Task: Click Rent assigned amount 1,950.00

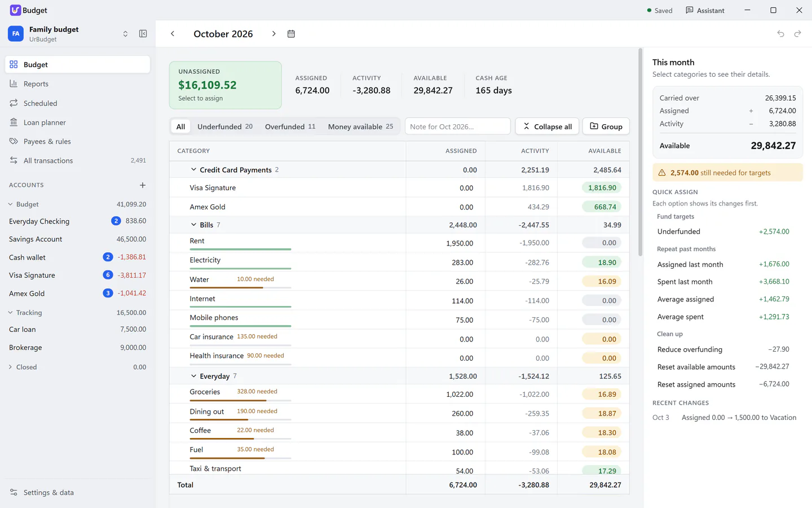Action: pos(460,243)
